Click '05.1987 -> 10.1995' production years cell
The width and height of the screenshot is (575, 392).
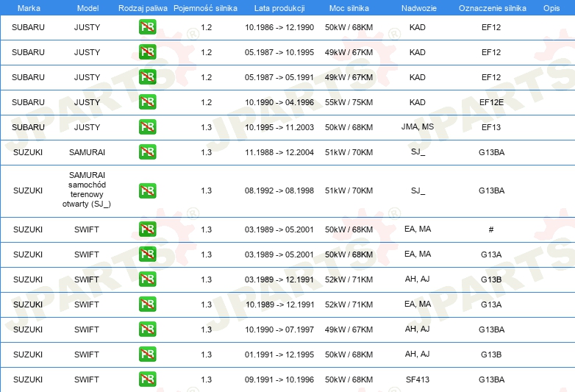(279, 52)
